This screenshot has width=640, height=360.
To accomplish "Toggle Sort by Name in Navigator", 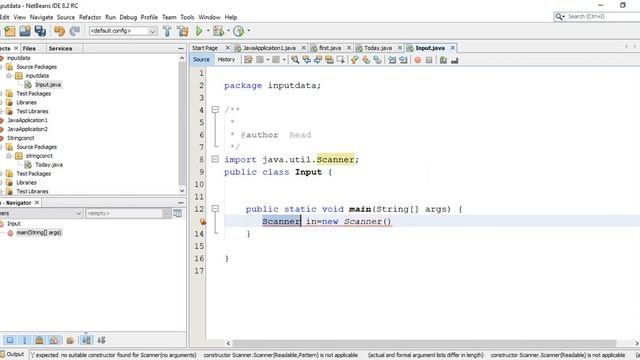I will click(87, 340).
